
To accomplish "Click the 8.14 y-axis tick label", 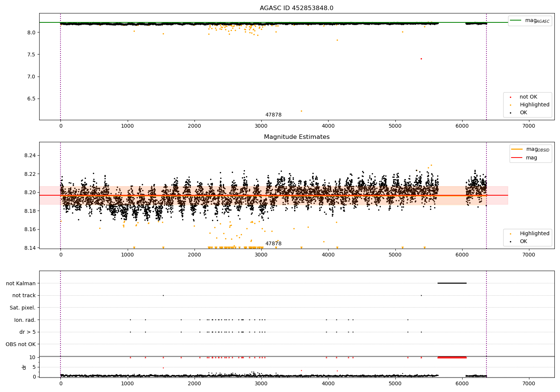I will [30, 248].
